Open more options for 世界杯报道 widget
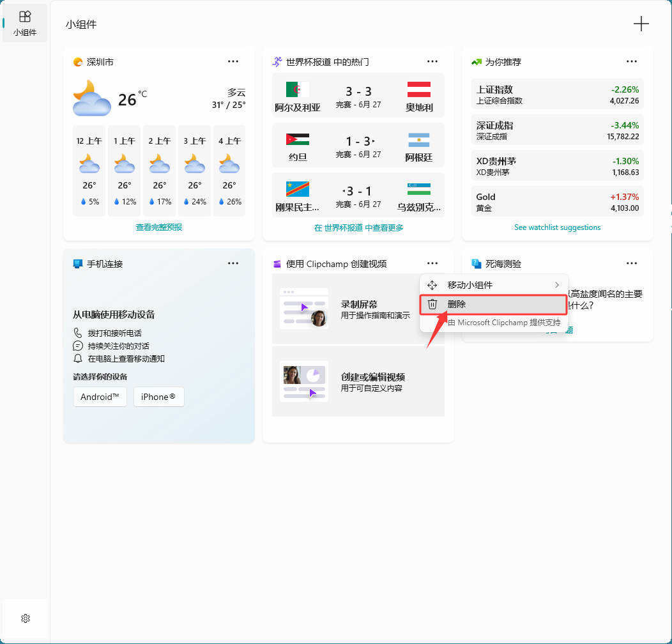The width and height of the screenshot is (672, 644). 432,61
